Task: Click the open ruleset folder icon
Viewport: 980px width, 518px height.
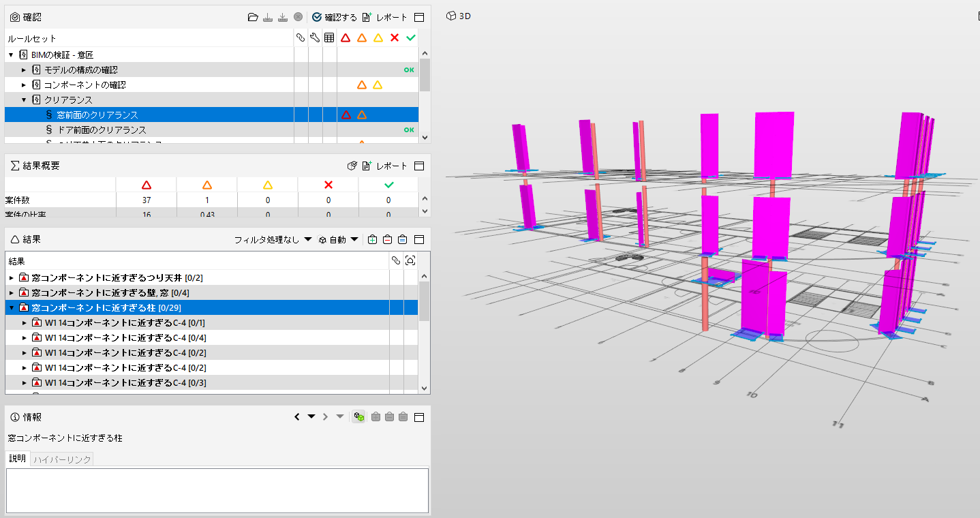Action: pos(253,17)
